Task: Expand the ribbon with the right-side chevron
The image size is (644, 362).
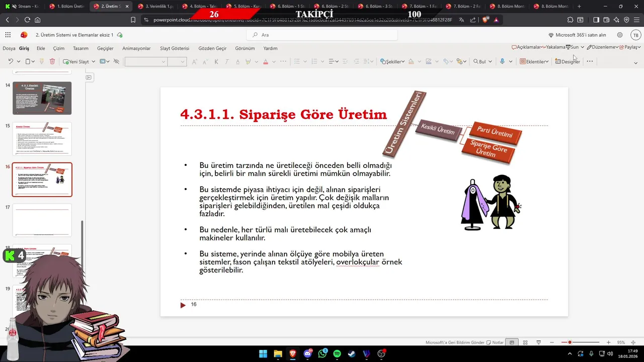Action: coord(635,63)
